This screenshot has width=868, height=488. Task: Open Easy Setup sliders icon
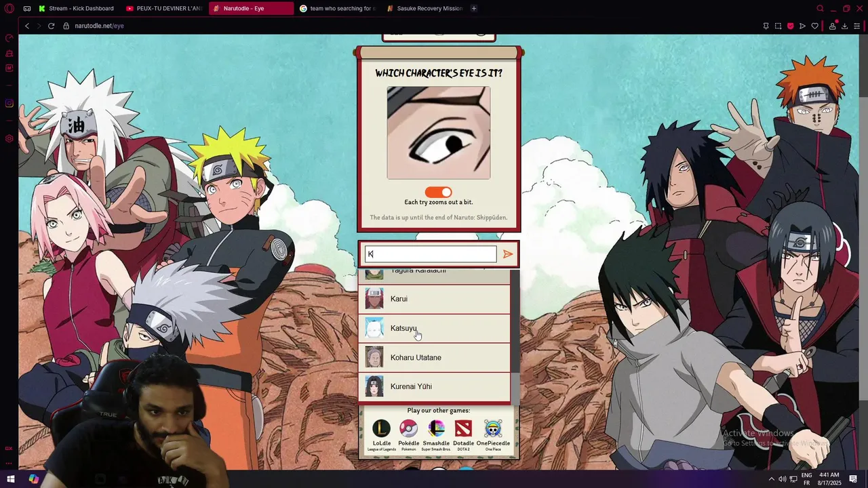(x=857, y=26)
